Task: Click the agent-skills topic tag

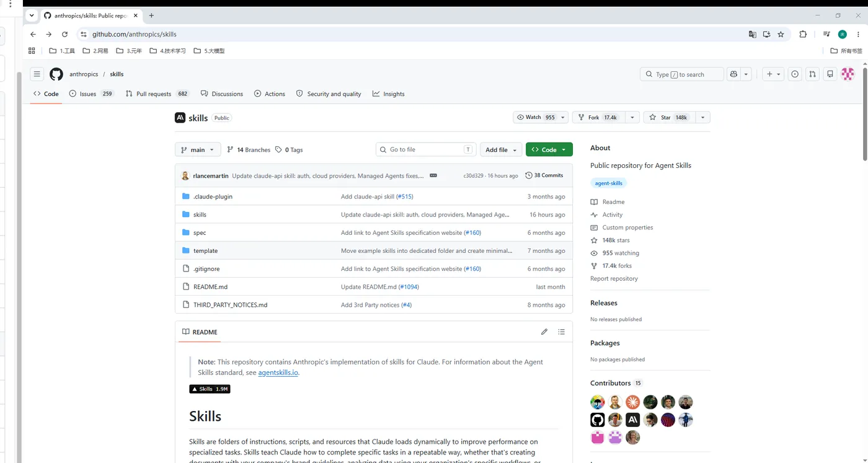Action: click(609, 183)
